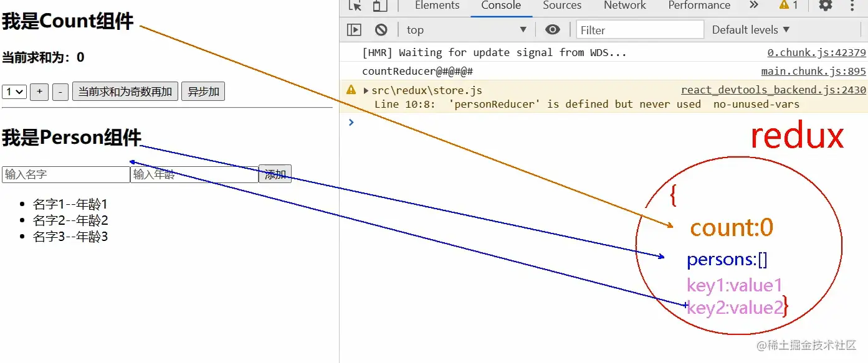Click the + increment button
Image resolution: width=868 pixels, height=363 pixels.
click(39, 92)
